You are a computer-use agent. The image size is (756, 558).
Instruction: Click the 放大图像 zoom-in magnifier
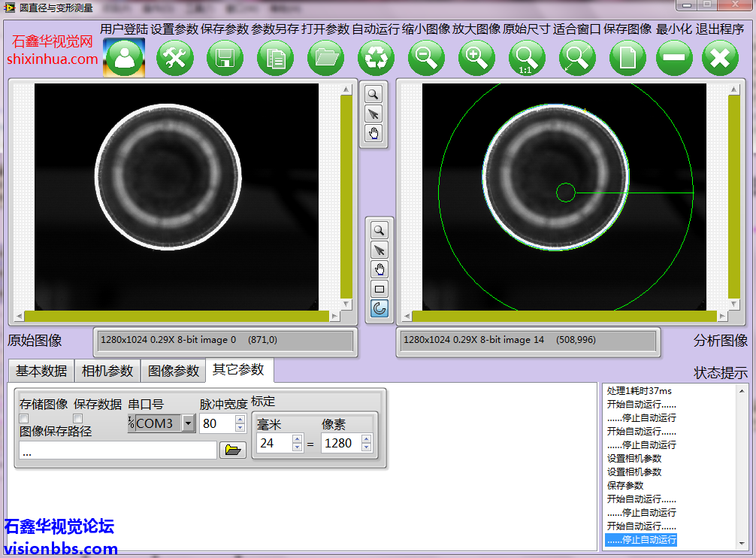(477, 57)
